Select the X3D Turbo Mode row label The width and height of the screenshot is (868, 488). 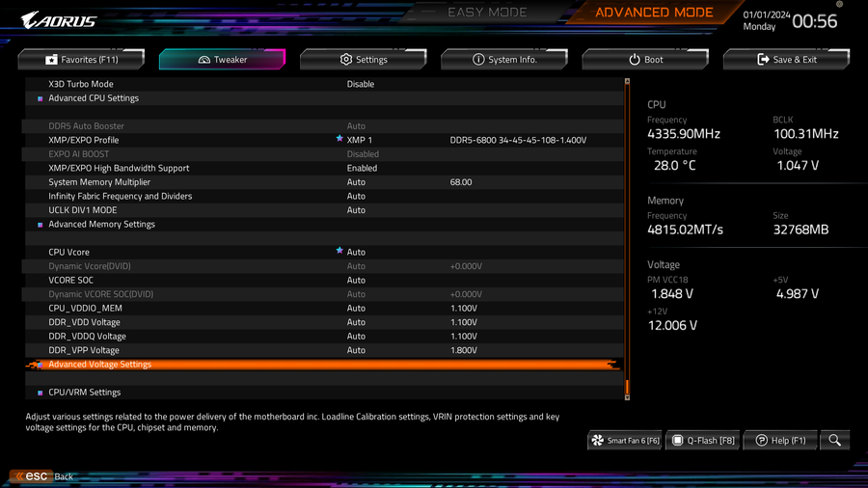(x=81, y=84)
